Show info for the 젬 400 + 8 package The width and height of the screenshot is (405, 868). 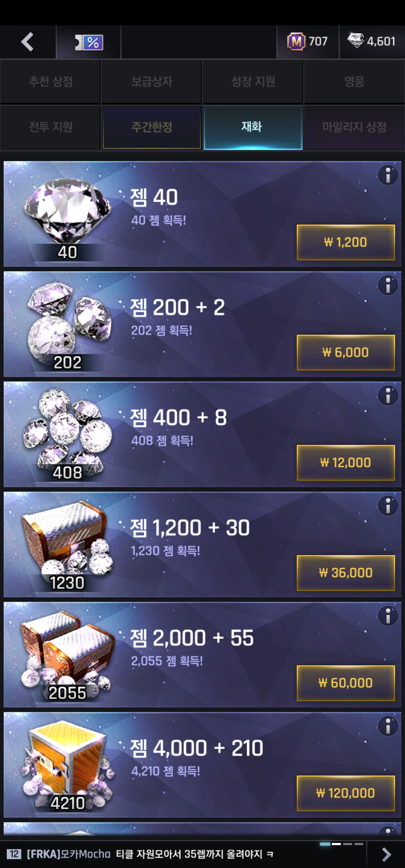[x=388, y=395]
